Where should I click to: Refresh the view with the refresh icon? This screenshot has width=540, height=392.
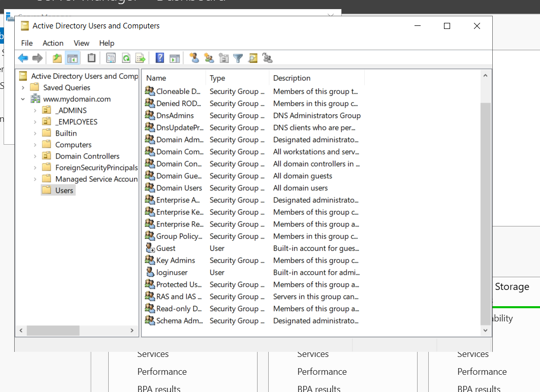(x=125, y=58)
